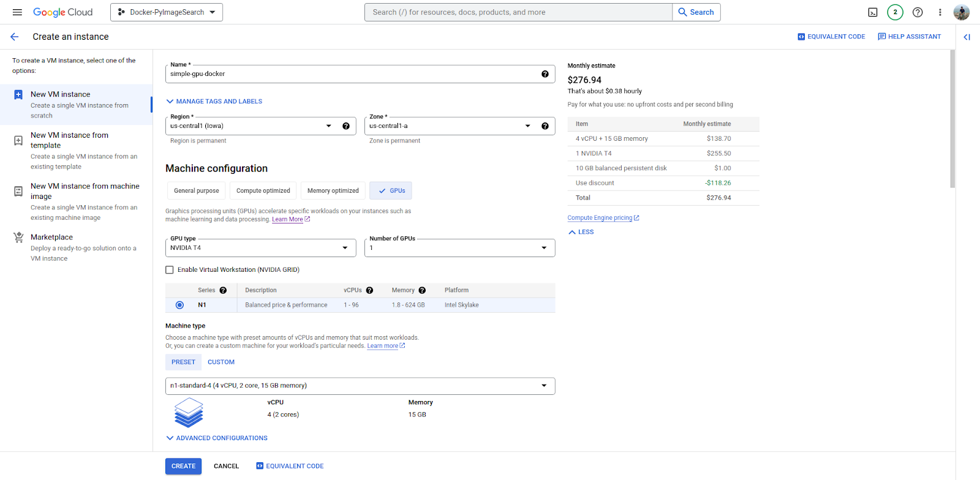Open the GPU type dropdown NVIDIA T4
The height and width of the screenshot is (480, 980).
click(x=260, y=248)
